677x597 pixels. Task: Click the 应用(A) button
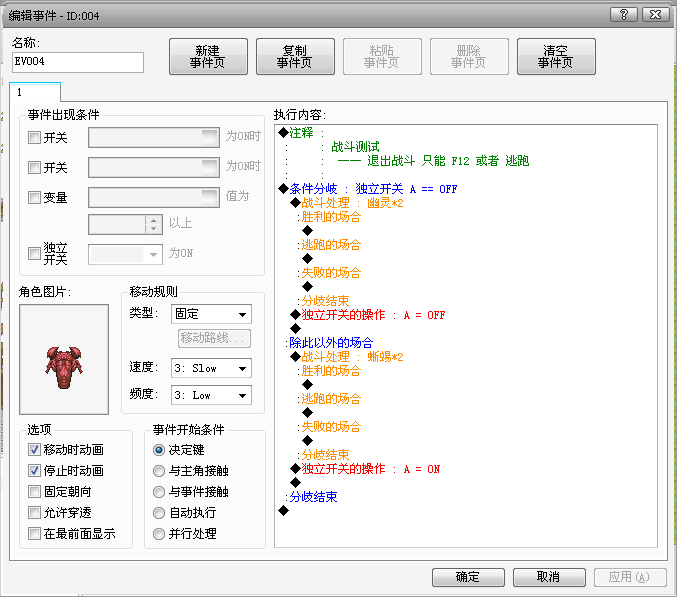tap(630, 577)
